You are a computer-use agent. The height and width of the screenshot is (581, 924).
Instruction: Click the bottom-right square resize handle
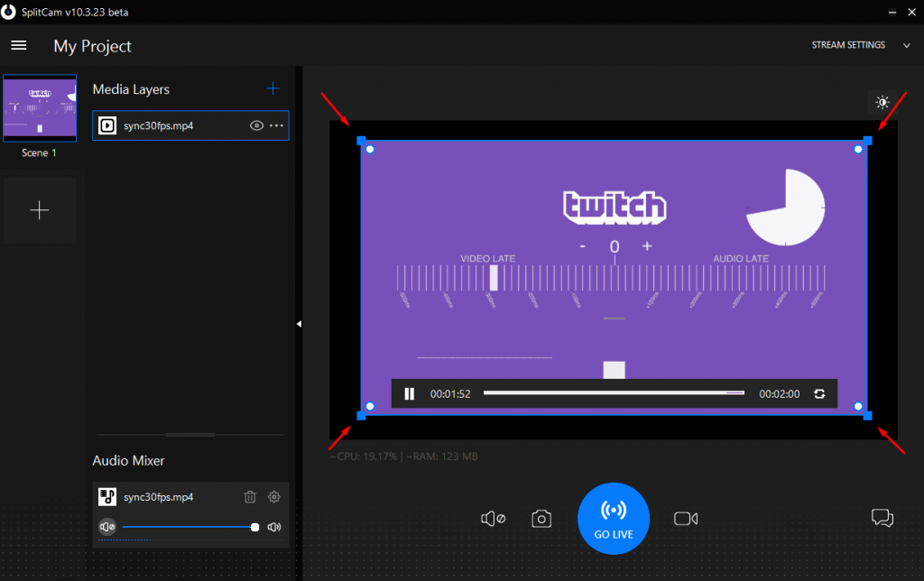(867, 416)
